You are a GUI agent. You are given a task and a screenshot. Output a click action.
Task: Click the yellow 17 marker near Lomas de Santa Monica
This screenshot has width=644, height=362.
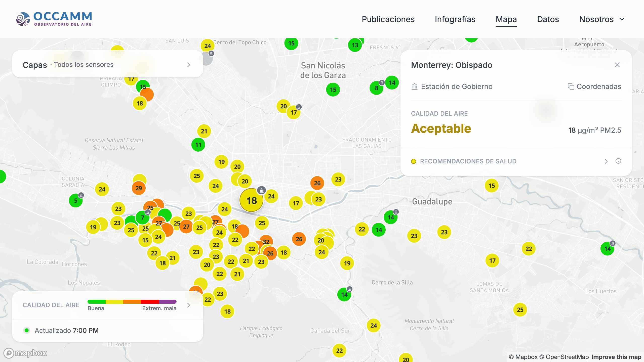click(x=492, y=260)
